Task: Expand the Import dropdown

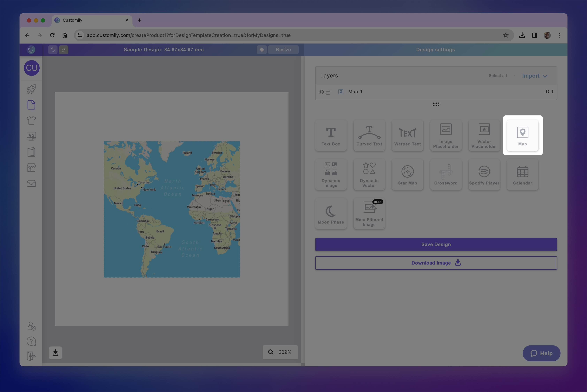Action: point(534,76)
